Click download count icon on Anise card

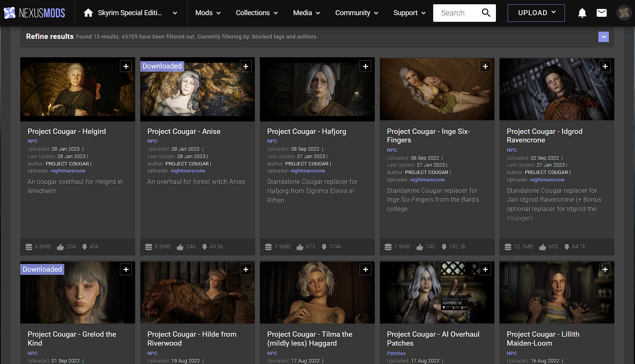(205, 247)
